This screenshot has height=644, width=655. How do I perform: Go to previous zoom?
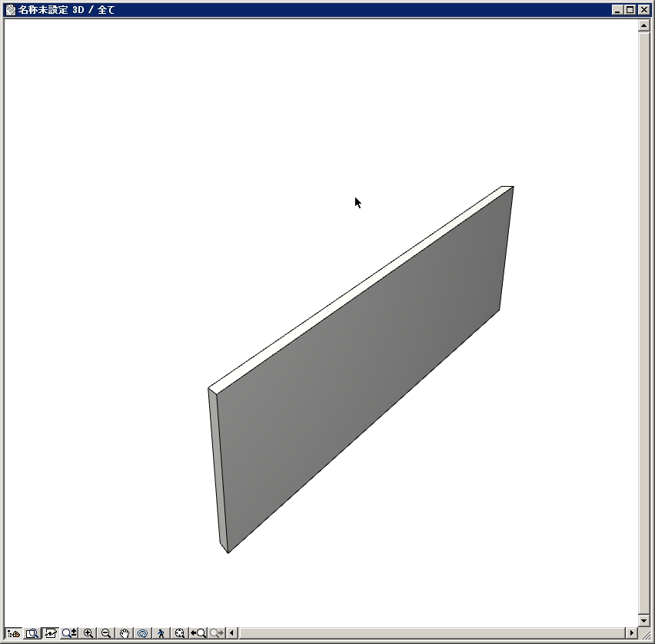click(198, 633)
